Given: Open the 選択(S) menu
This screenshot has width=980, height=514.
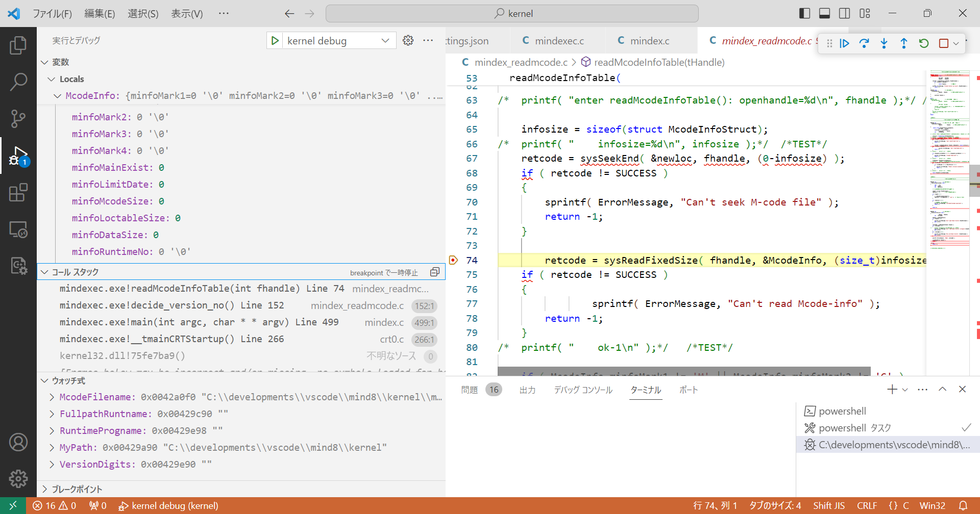Looking at the screenshot, I should (143, 14).
